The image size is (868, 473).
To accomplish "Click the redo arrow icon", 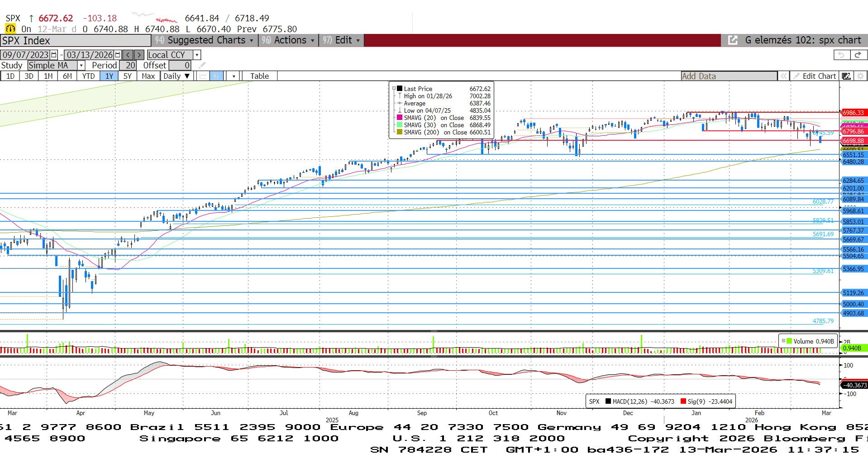I will point(858,55).
